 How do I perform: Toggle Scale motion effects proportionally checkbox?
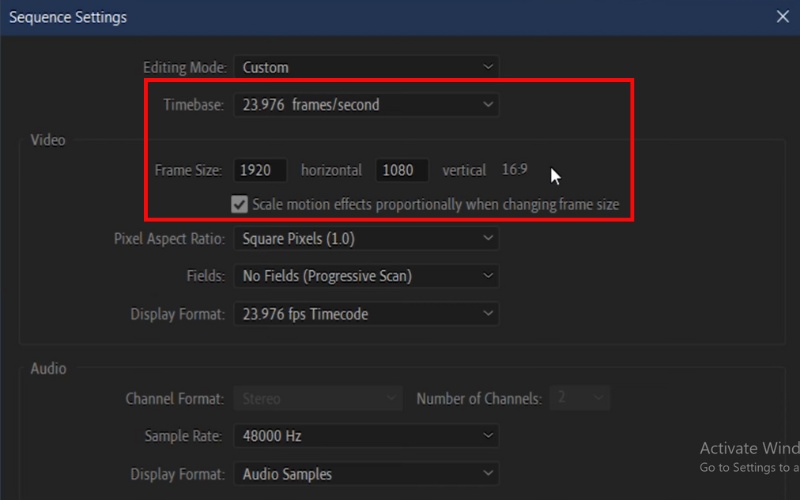click(240, 204)
